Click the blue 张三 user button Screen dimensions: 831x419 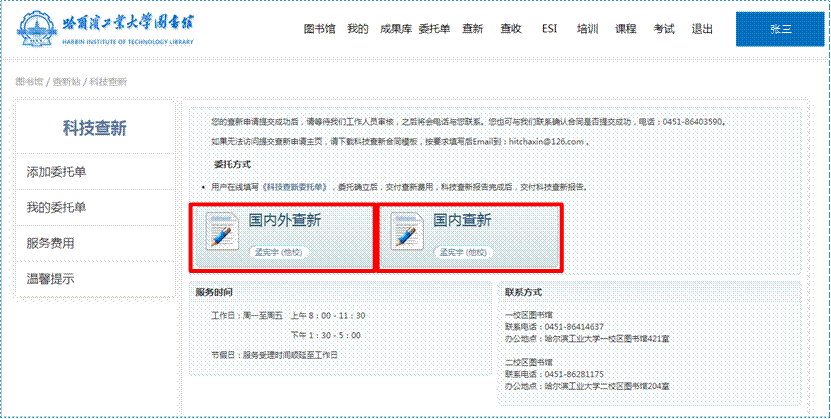point(780,29)
